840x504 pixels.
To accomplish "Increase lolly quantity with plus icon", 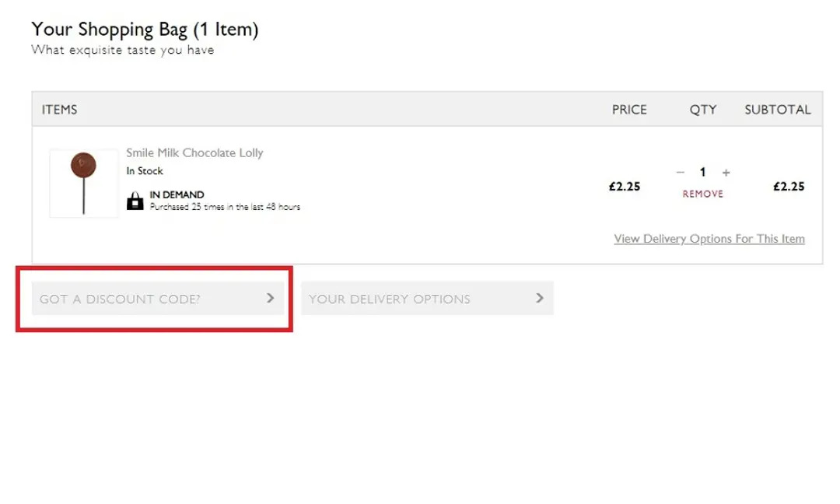I will pos(726,173).
